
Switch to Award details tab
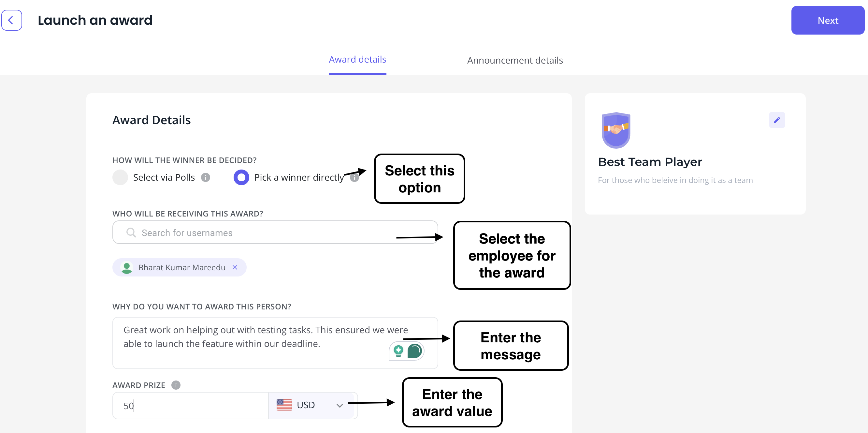(358, 60)
